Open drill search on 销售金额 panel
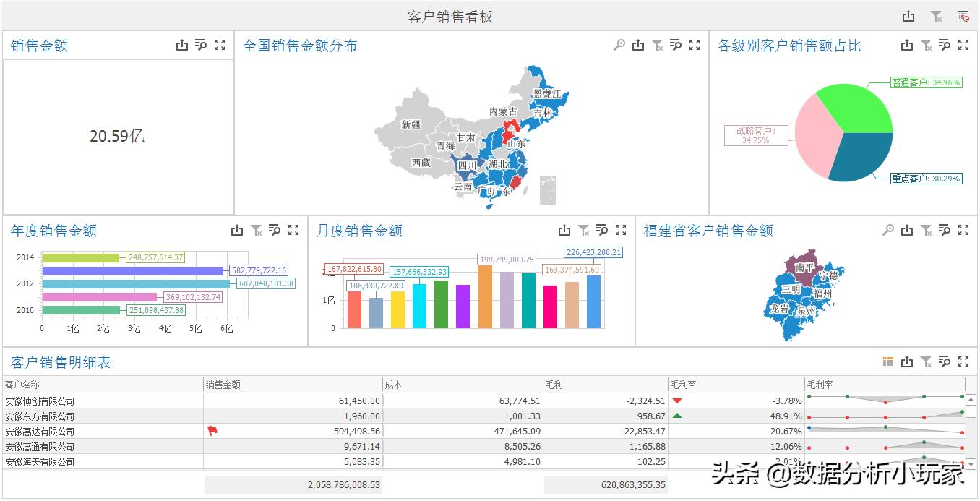 pyautogui.click(x=200, y=45)
